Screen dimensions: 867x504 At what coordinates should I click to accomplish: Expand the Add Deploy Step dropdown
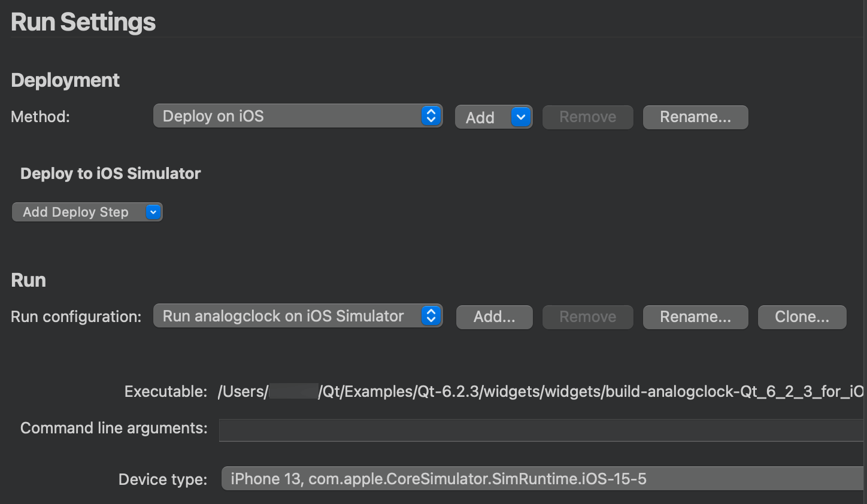[x=87, y=211]
